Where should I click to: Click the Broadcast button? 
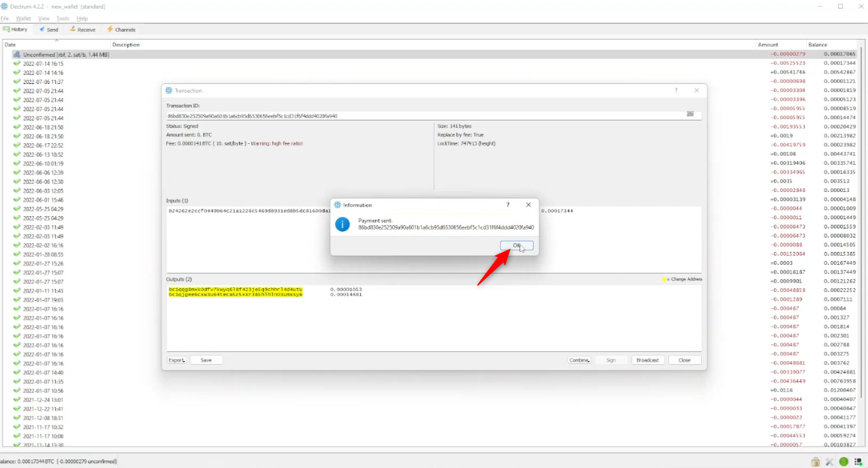[x=647, y=360]
